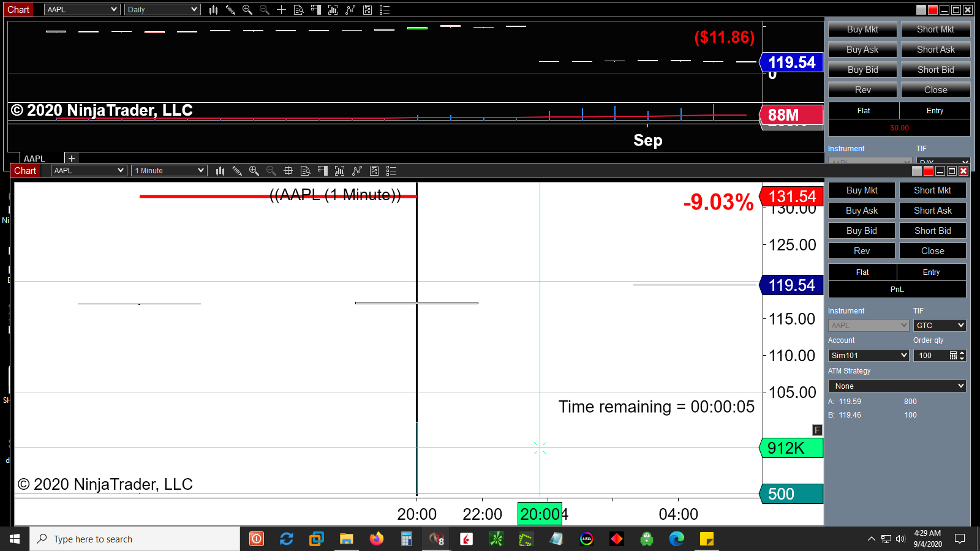Viewport: 980px width, 551px height.
Task: Choose crosshair pointer in upper Daily chart toolbar
Action: (x=282, y=10)
